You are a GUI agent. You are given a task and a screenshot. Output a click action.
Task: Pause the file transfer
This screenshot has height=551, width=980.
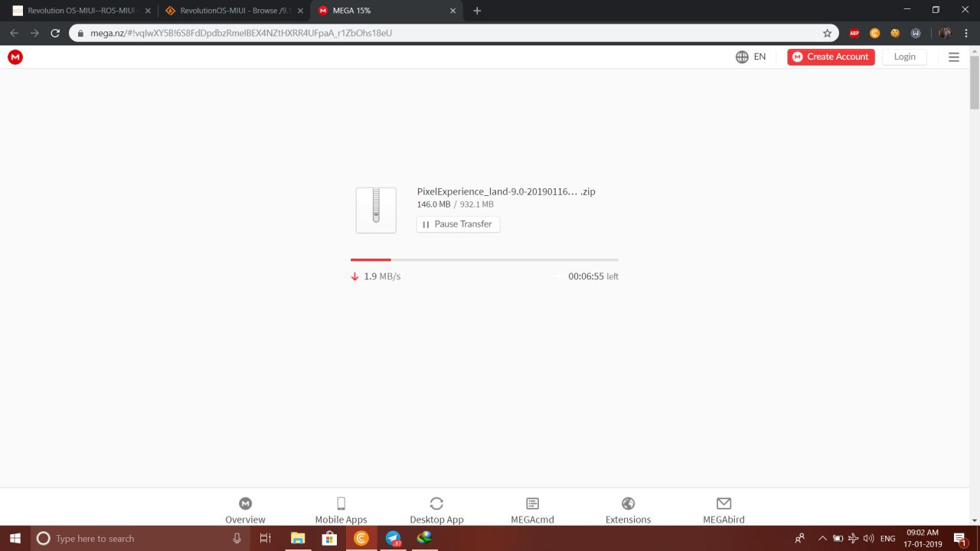tap(459, 224)
